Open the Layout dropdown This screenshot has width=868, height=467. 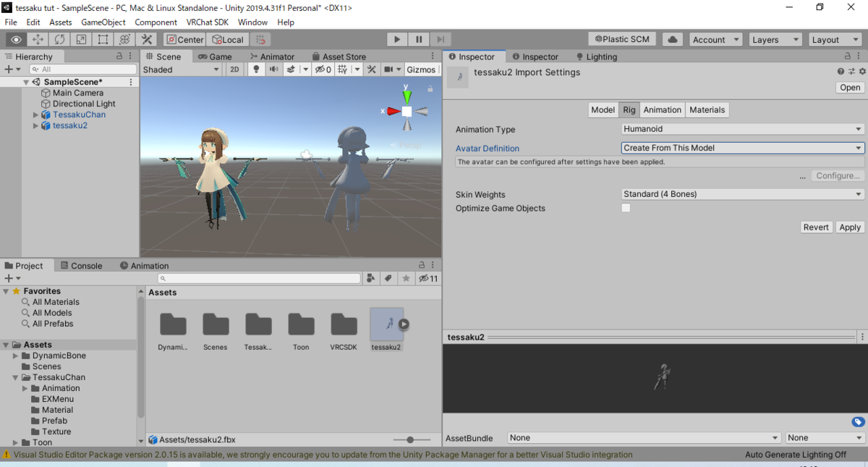(834, 40)
